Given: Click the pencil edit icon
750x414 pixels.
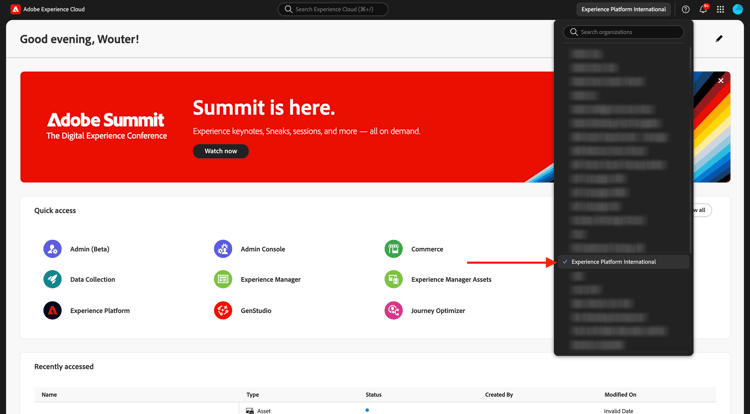Looking at the screenshot, I should click(x=719, y=39).
